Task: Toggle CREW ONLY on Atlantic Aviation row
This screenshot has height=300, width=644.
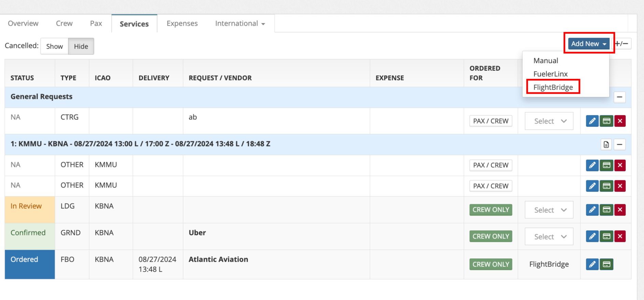Action: pos(491,264)
